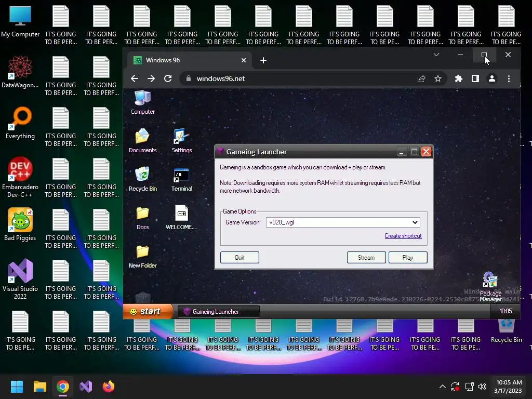The height and width of the screenshot is (399, 532).
Task: Open Visual Studio 2022 desktop shortcut
Action: [20, 279]
